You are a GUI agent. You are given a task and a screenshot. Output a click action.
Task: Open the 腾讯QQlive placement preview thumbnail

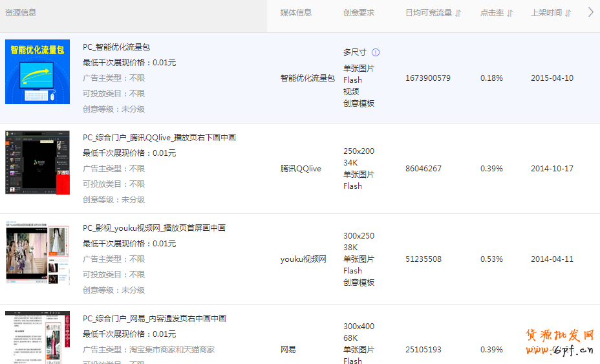37,162
